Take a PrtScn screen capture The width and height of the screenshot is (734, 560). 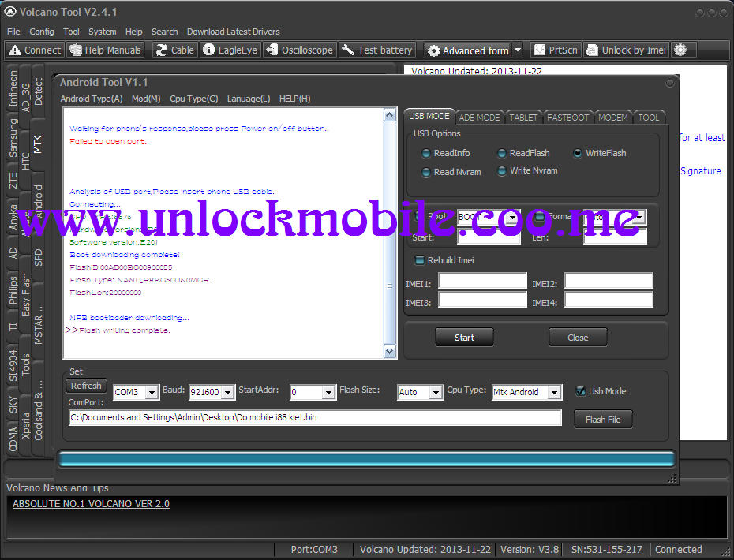pyautogui.click(x=556, y=50)
